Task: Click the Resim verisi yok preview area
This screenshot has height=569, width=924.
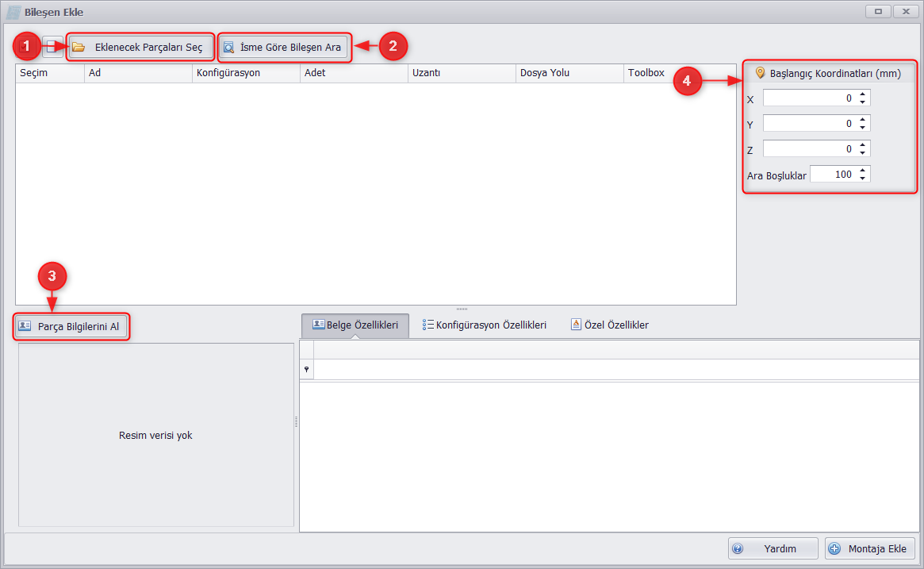Action: pos(156,435)
